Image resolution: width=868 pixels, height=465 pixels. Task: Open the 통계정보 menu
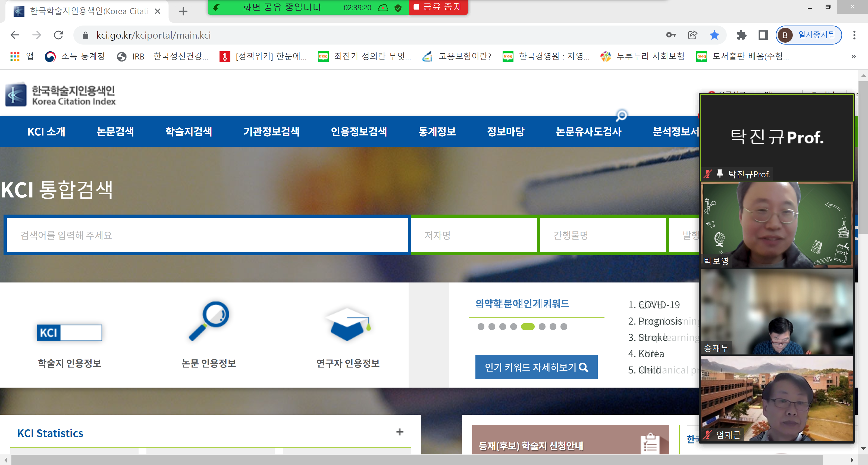coord(437,131)
